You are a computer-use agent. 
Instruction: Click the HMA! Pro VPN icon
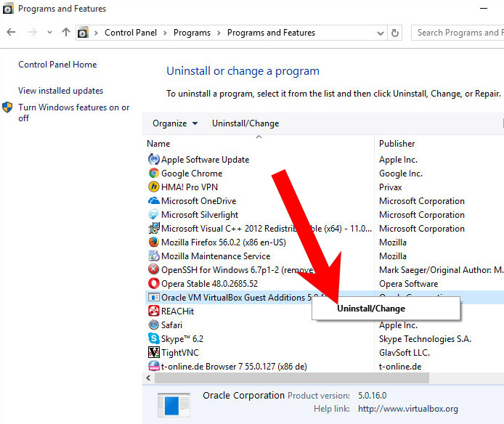coord(154,187)
